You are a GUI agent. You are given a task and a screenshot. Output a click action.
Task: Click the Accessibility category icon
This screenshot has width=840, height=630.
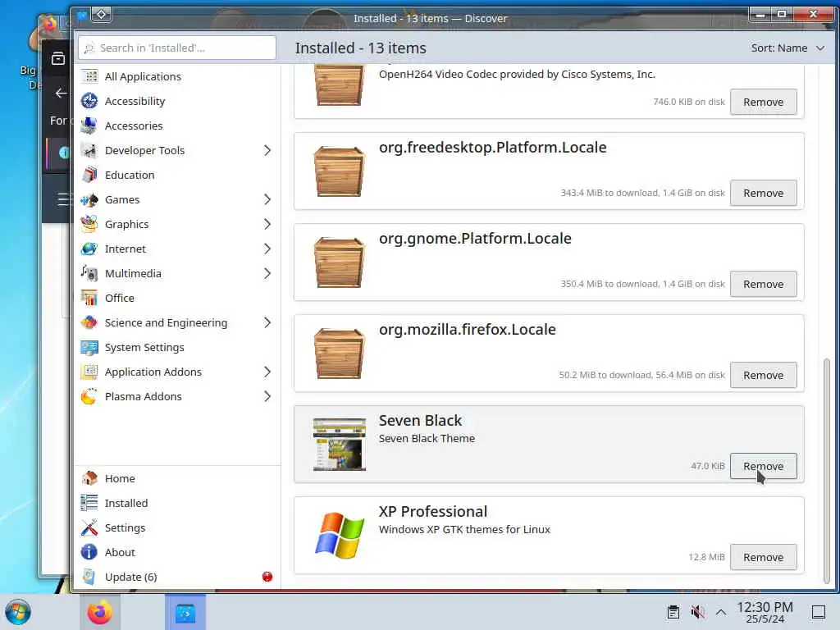pos(89,101)
